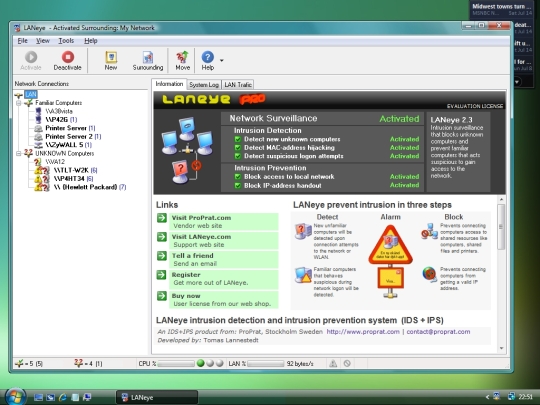Click the Activate toolbar icon

[31, 60]
